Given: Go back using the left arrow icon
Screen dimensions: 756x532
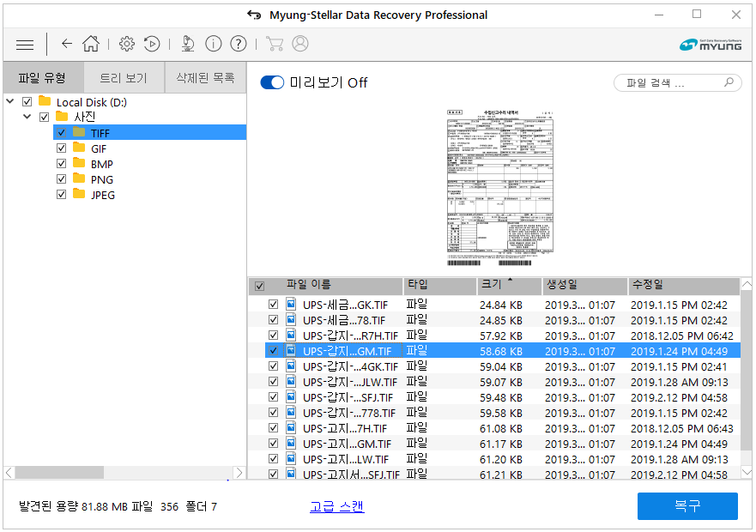Looking at the screenshot, I should click(67, 44).
